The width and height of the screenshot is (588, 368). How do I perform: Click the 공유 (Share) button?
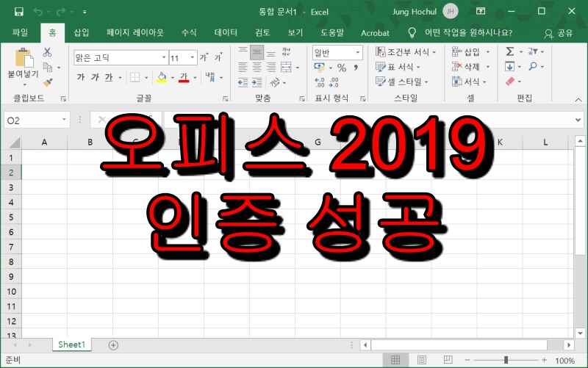[559, 33]
